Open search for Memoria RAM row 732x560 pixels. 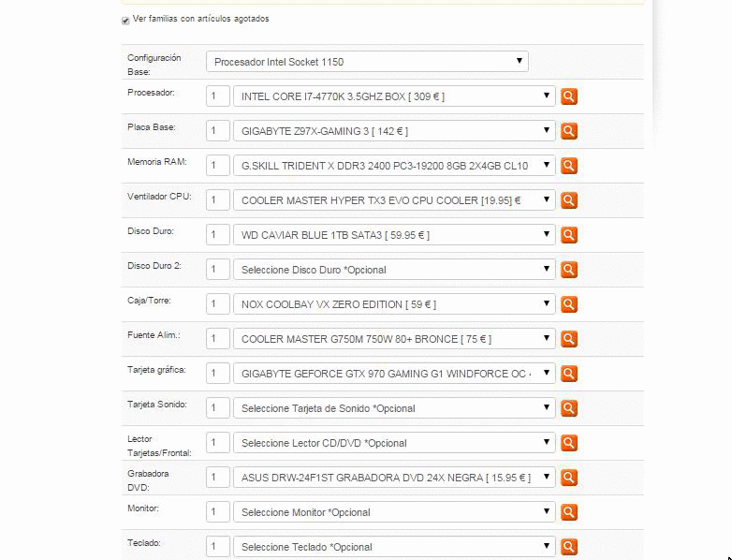click(x=568, y=166)
